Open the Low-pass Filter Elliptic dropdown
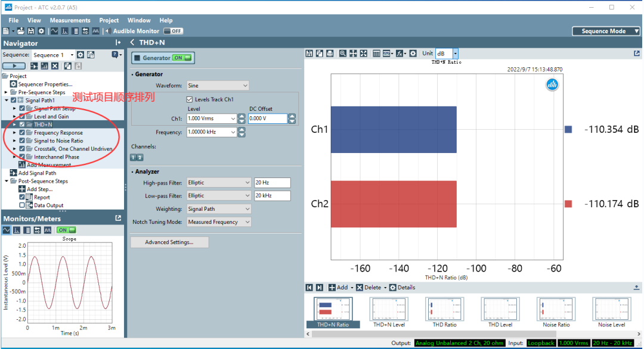This screenshot has height=349, width=644. (x=218, y=195)
